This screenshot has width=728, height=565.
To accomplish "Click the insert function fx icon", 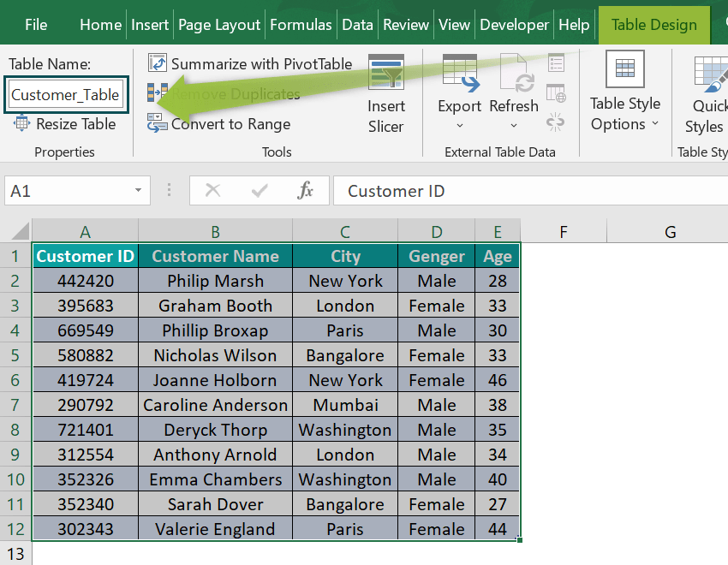I will point(305,190).
